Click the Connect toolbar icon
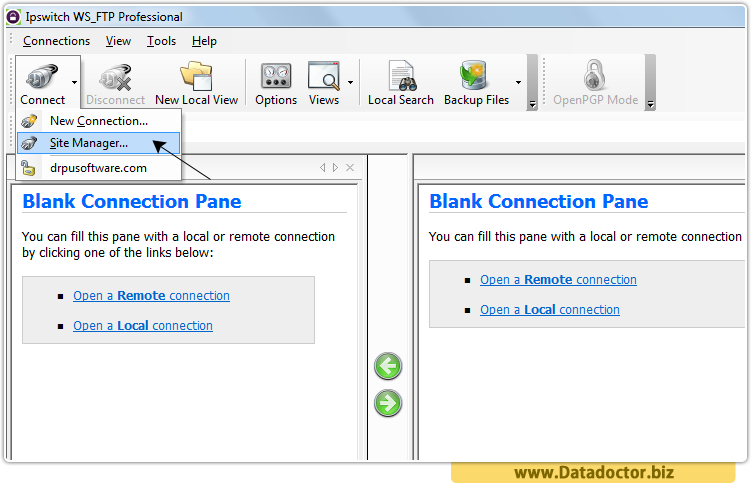 42,77
